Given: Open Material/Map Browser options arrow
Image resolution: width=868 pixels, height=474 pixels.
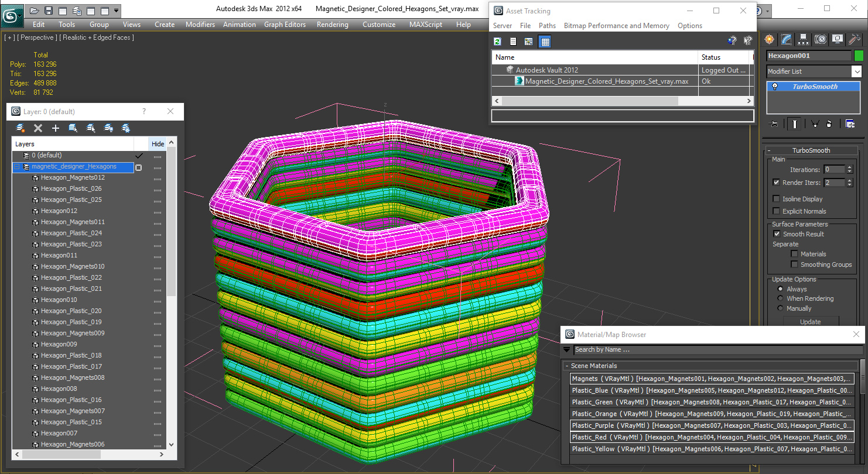Looking at the screenshot, I should click(566, 350).
